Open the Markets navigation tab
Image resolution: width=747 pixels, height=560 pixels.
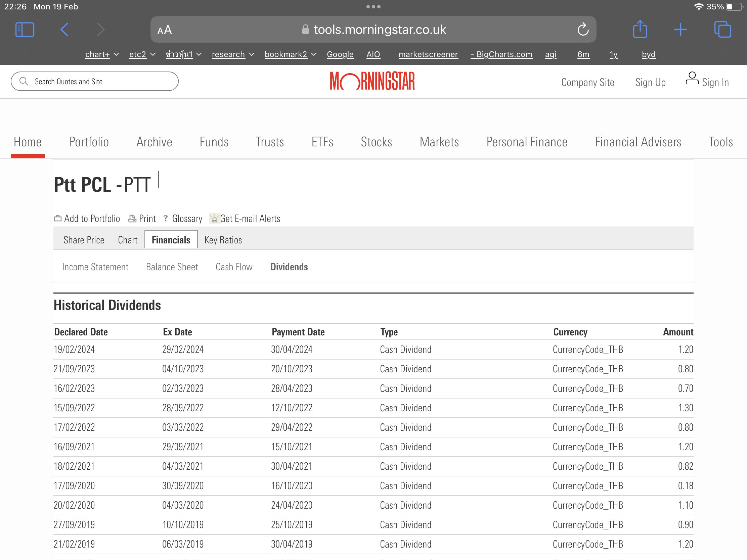point(439,142)
